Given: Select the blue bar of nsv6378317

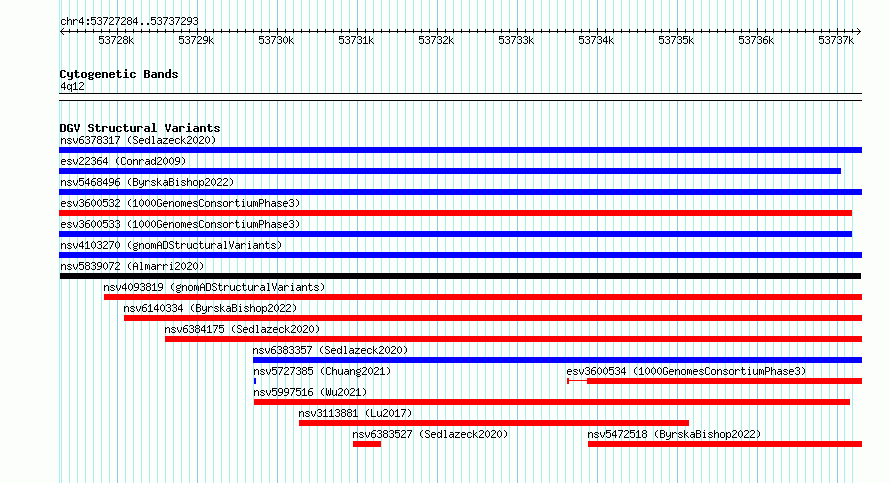Looking at the screenshot, I should pos(460,150).
